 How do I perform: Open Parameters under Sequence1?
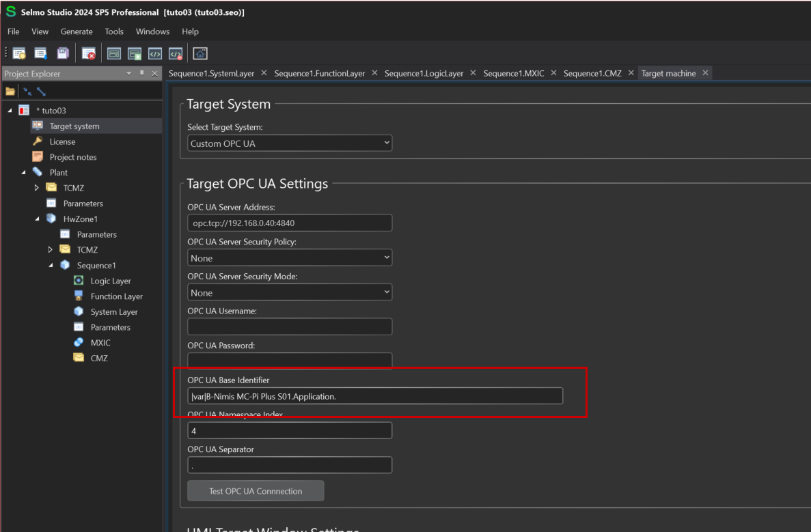point(110,327)
